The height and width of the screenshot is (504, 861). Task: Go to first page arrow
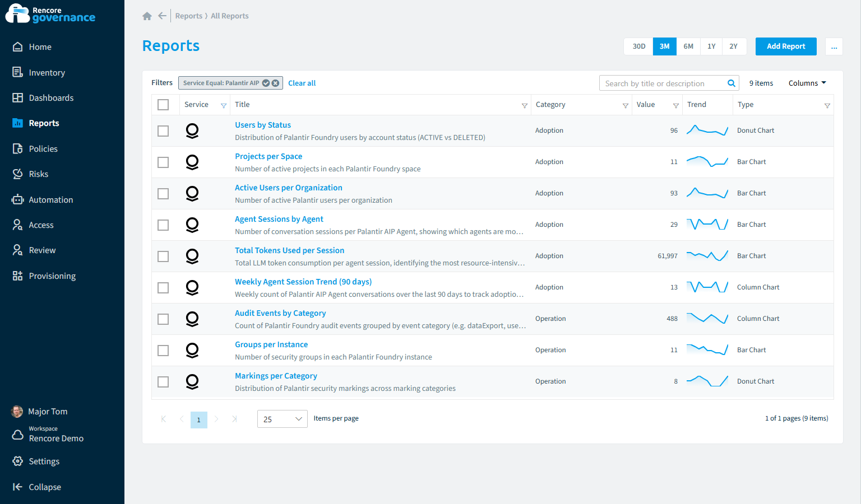click(163, 419)
